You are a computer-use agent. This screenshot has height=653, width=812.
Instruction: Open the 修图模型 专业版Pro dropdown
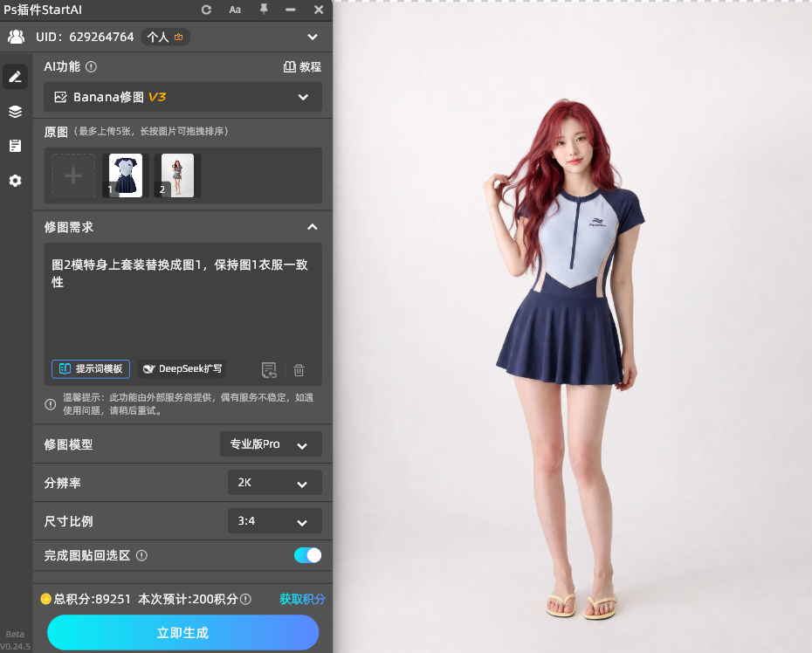271,444
